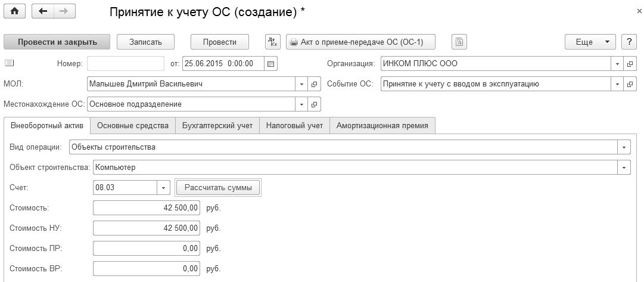The height and width of the screenshot is (282, 644).
Task: Click the Счет field 08.03
Action: (x=125, y=188)
